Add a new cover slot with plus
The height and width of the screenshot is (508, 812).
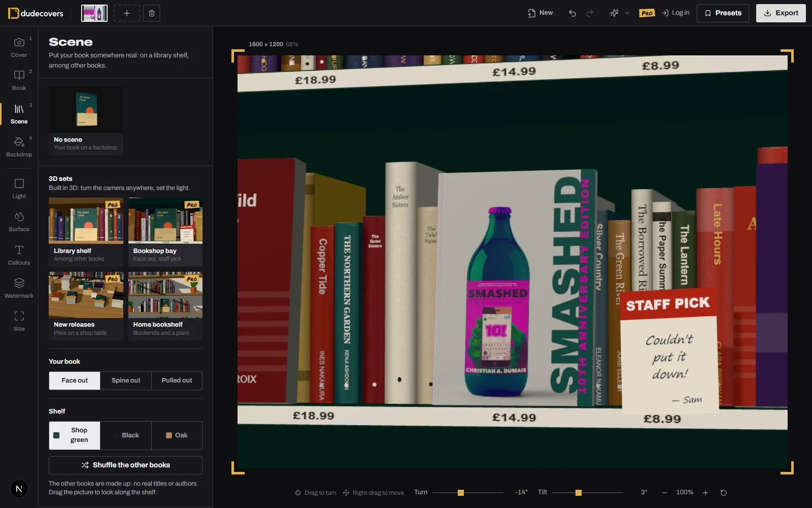click(126, 13)
